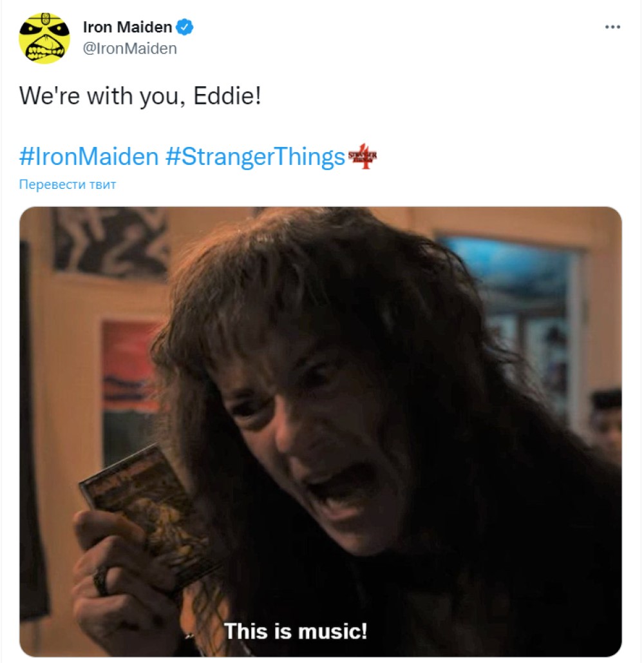The height and width of the screenshot is (663, 644).
Task: Open the Iron Maiden profile avatar
Action: [44, 38]
